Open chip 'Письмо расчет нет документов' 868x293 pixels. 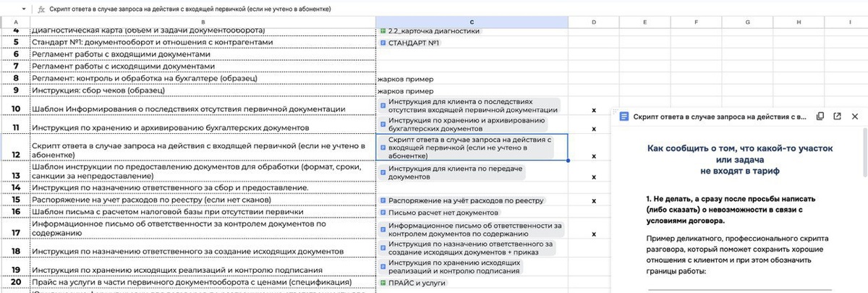441,213
